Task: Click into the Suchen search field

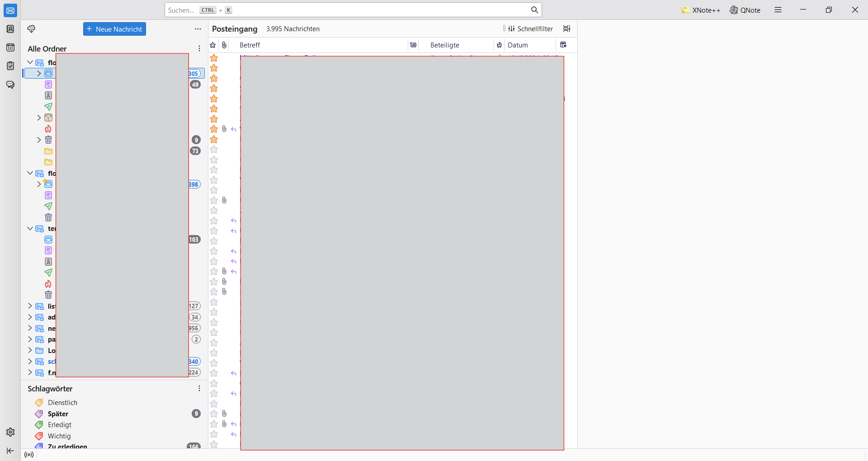Action: point(353,10)
